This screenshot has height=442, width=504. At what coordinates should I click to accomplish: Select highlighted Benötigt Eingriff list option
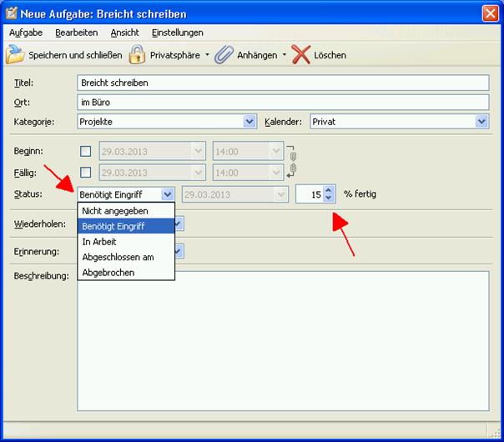click(x=126, y=226)
